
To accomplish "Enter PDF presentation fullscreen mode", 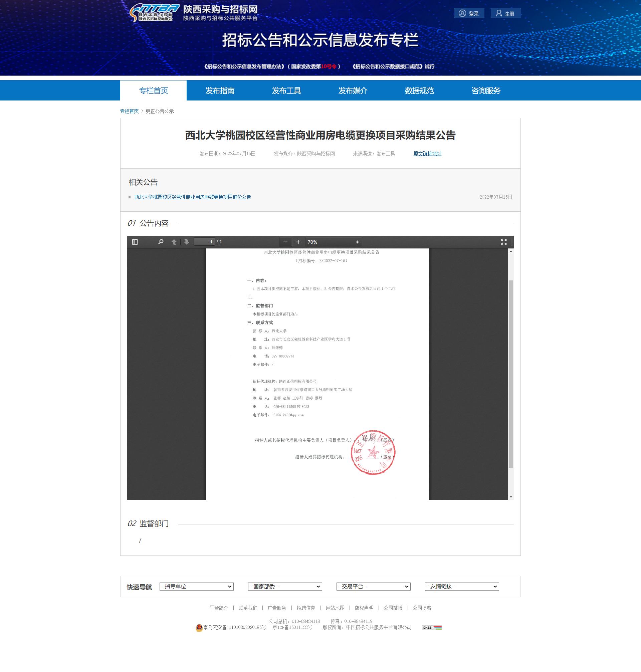I will (503, 242).
